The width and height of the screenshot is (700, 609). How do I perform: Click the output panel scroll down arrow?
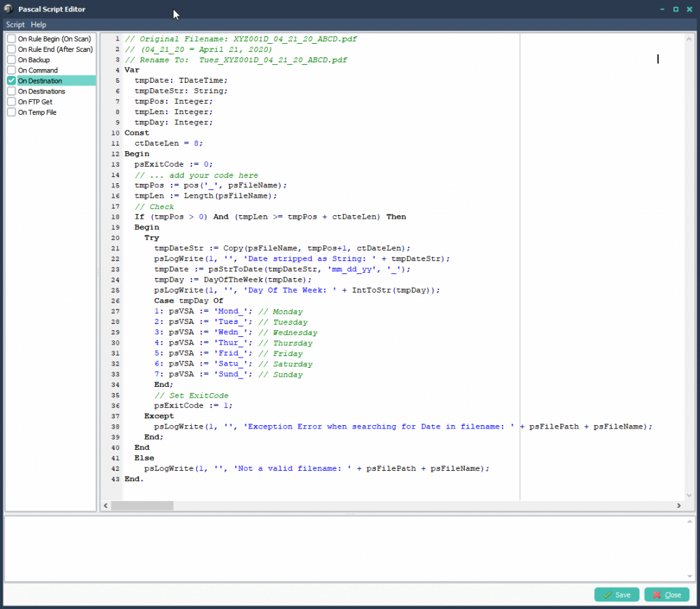pyautogui.click(x=689, y=577)
